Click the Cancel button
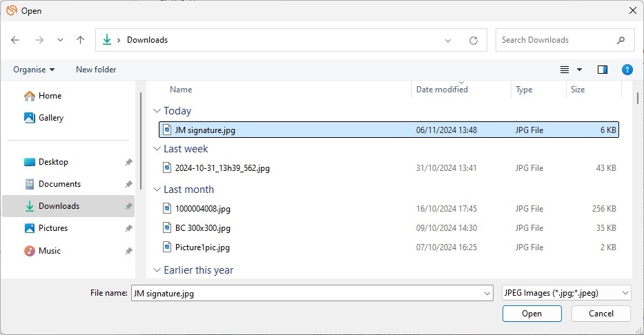Image resolution: width=644 pixels, height=335 pixels. [x=601, y=314]
